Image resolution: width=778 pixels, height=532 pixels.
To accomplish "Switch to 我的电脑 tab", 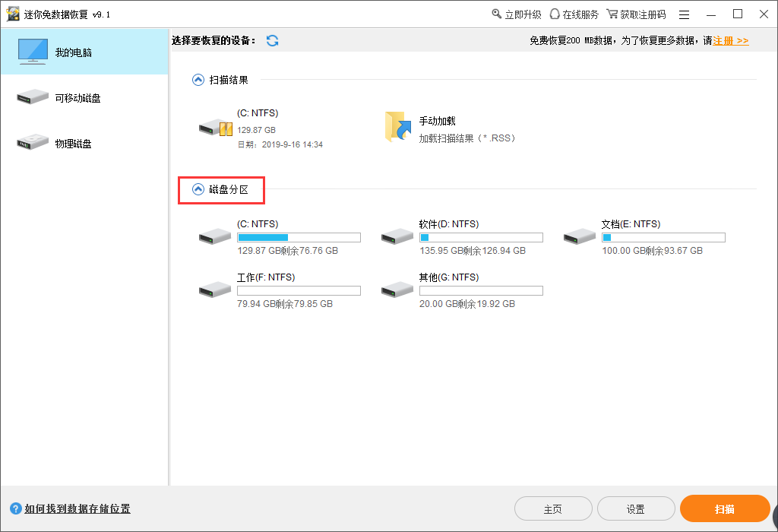I will coord(84,52).
